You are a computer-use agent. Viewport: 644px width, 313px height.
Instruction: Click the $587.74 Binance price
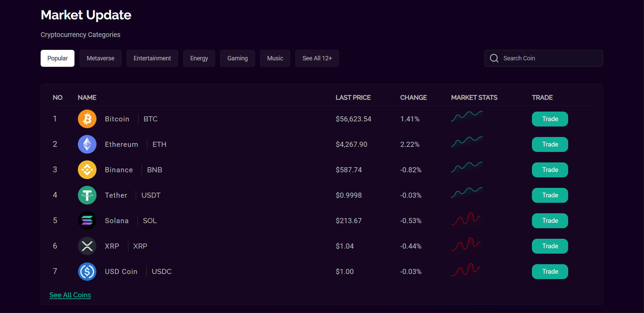coord(349,170)
